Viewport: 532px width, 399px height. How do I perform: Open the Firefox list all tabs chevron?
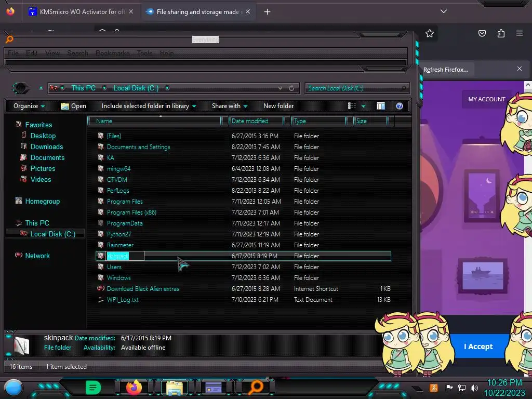[444, 11]
